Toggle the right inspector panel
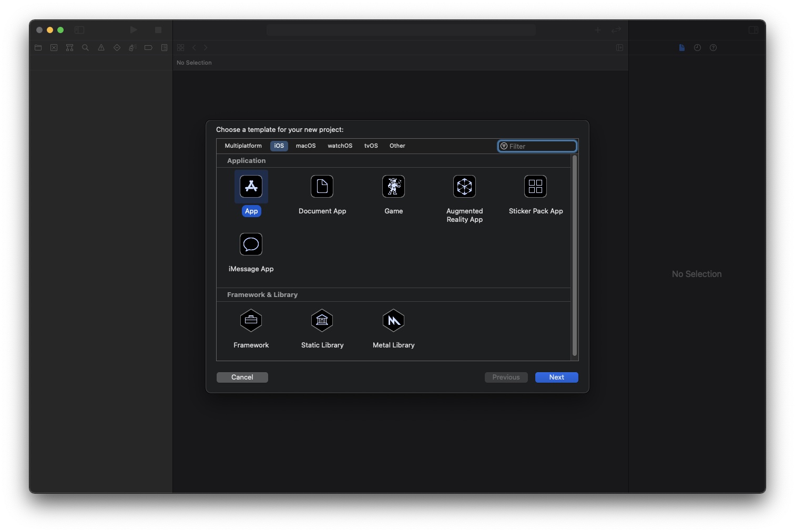 [x=753, y=30]
